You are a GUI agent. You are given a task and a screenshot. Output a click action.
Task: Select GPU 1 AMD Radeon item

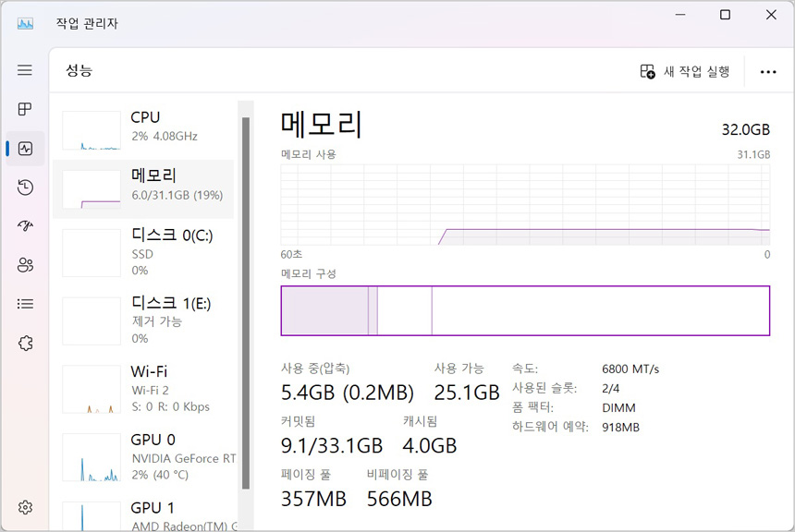pos(143,515)
